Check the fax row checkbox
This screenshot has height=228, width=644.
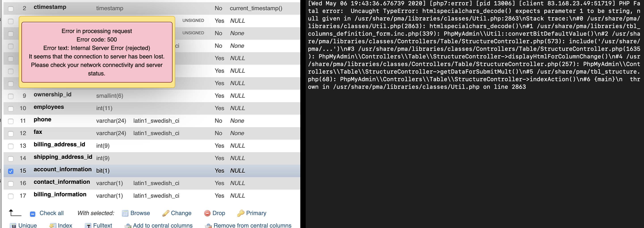coord(11,134)
